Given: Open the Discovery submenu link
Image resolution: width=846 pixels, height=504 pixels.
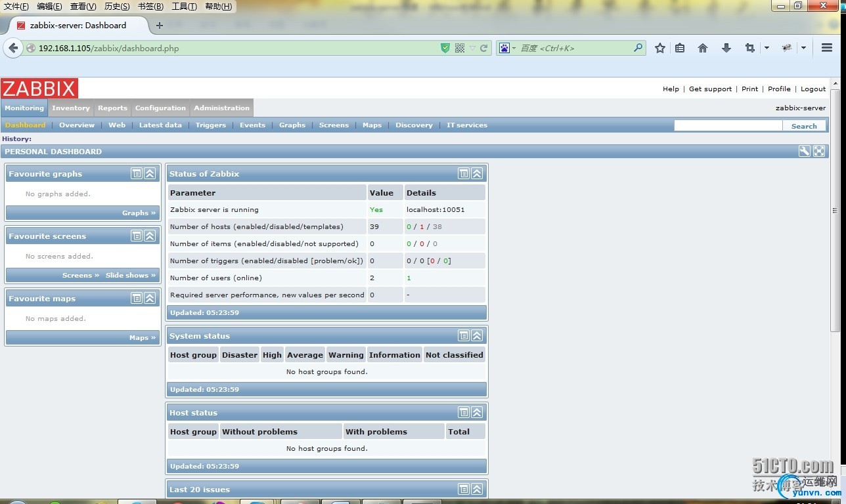Looking at the screenshot, I should (x=414, y=125).
